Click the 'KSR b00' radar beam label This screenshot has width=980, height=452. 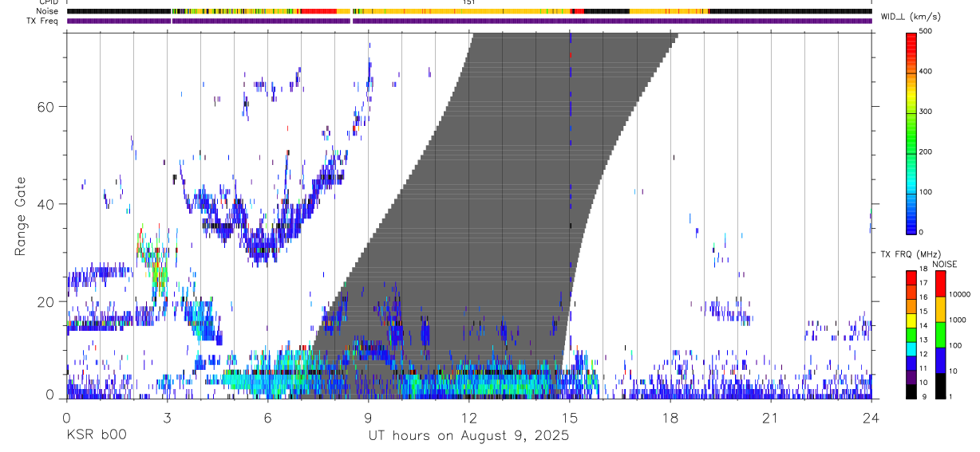[96, 436]
